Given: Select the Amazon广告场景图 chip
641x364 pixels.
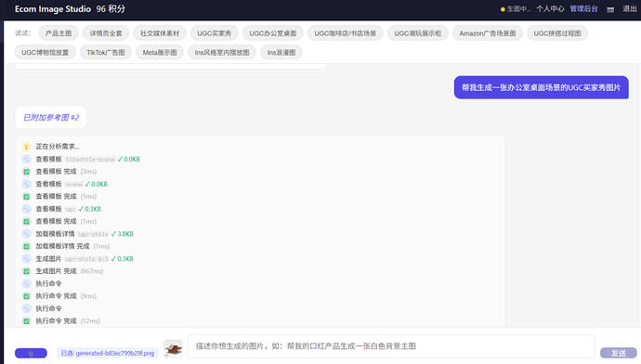Looking at the screenshot, I should [x=488, y=33].
